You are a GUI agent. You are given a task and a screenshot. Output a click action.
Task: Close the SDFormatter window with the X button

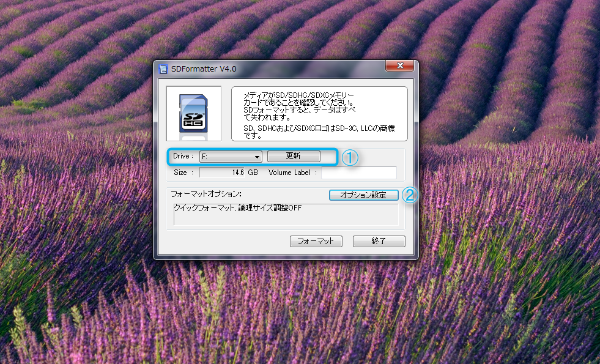pos(401,65)
